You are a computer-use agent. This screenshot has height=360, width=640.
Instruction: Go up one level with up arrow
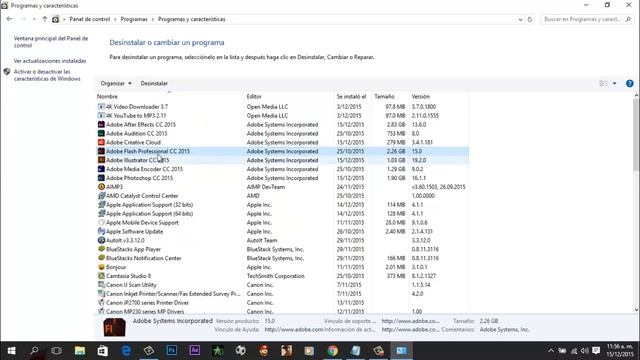pos(44,19)
